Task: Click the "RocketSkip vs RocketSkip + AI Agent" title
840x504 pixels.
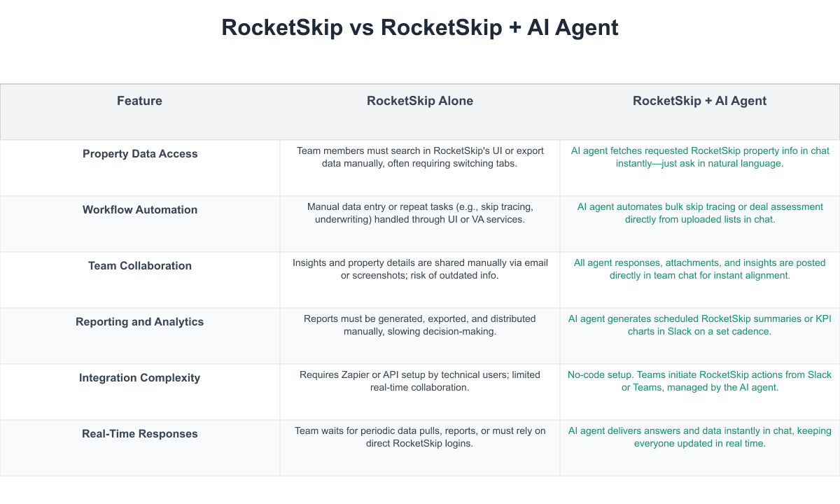Action: tap(420, 27)
